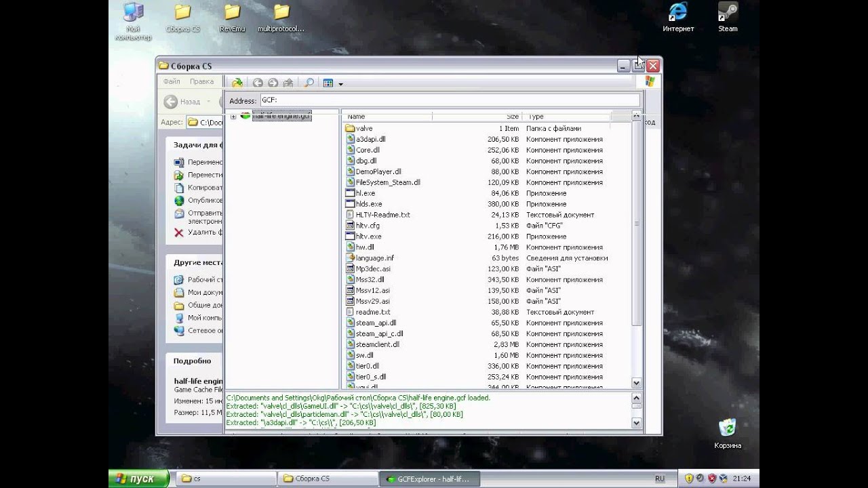Select a3dapi.dll file icon

[x=350, y=139]
